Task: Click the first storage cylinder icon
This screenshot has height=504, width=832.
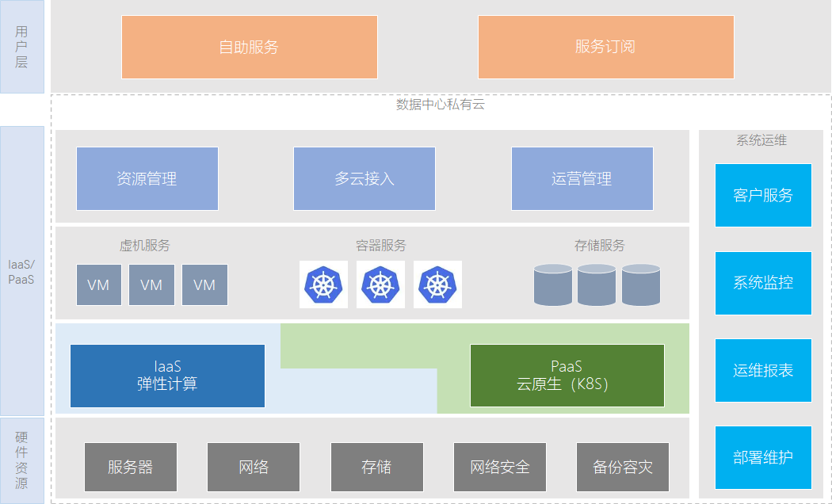Action: pyautogui.click(x=553, y=285)
